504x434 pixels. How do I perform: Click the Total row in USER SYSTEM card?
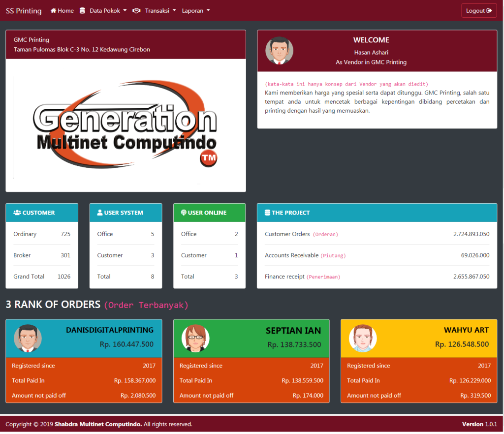(x=126, y=276)
